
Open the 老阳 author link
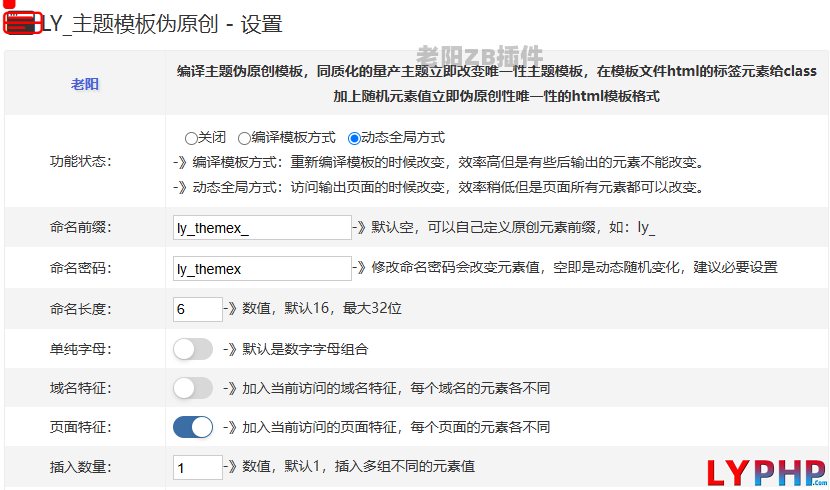84,84
